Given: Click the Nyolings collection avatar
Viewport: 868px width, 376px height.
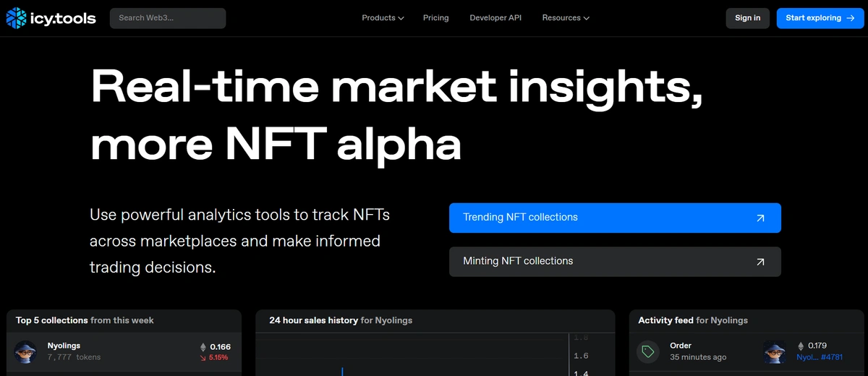Looking at the screenshot, I should tap(25, 351).
